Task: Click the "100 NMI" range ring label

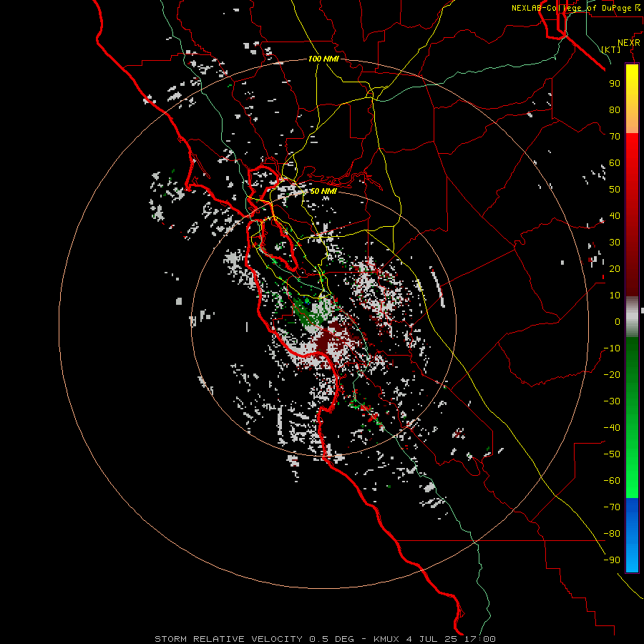Action: click(x=323, y=59)
